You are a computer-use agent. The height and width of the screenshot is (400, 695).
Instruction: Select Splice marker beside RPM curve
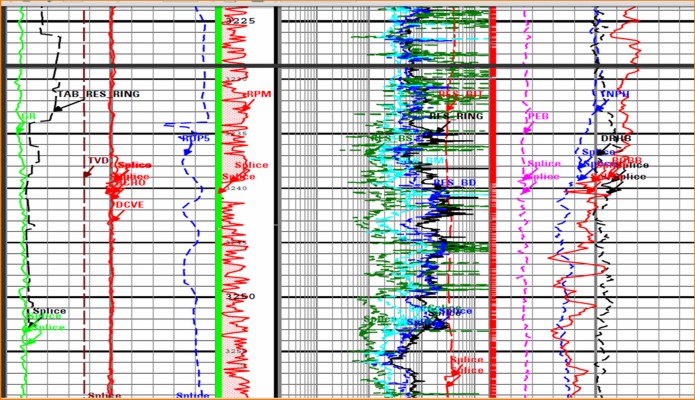(250, 165)
